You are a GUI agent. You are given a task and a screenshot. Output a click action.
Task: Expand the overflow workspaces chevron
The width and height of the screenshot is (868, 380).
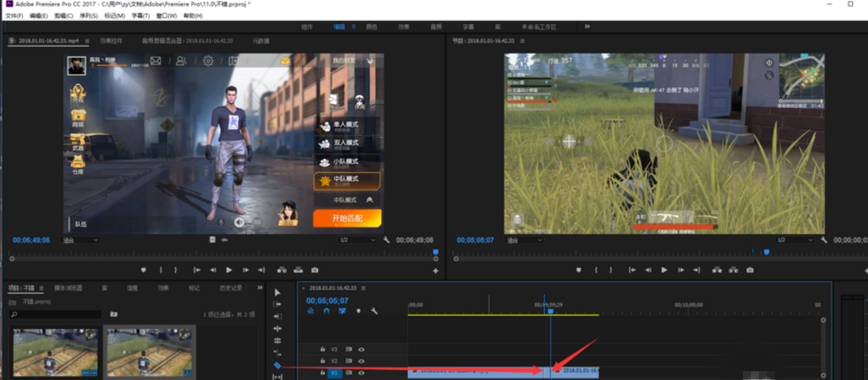pyautogui.click(x=587, y=27)
